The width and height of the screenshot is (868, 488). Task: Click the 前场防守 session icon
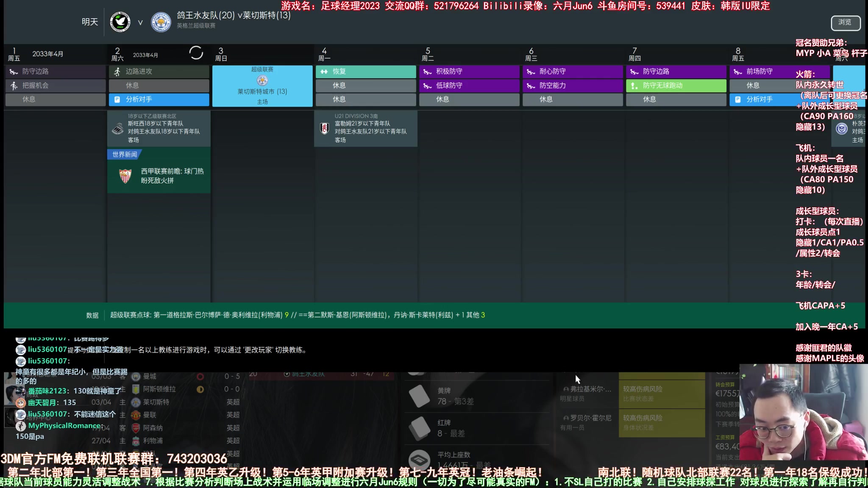pos(737,72)
